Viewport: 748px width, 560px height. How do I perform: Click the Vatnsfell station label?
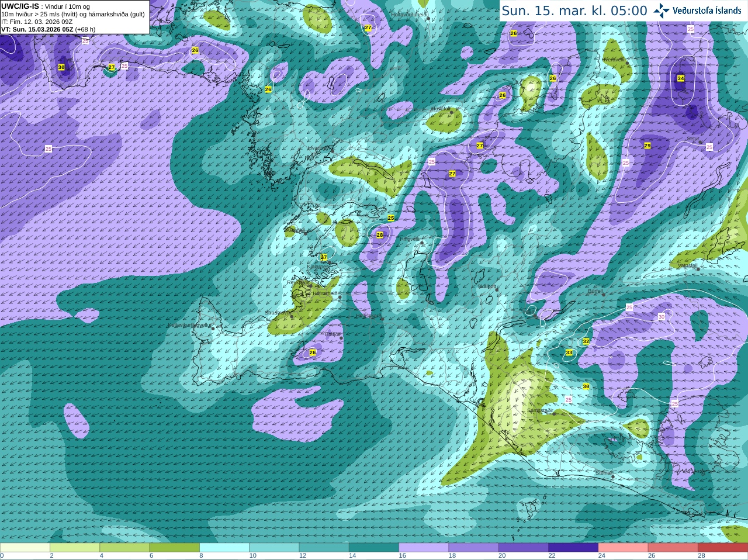click(x=687, y=265)
